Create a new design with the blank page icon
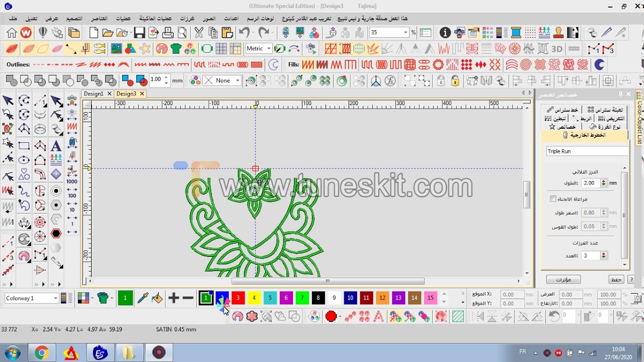Screen dimensions: 644x362 tap(94, 33)
